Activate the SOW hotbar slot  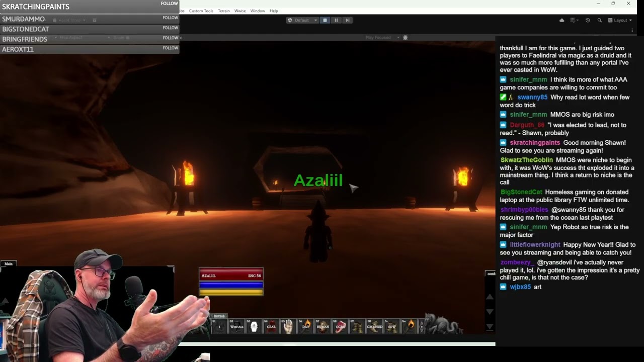click(392, 326)
